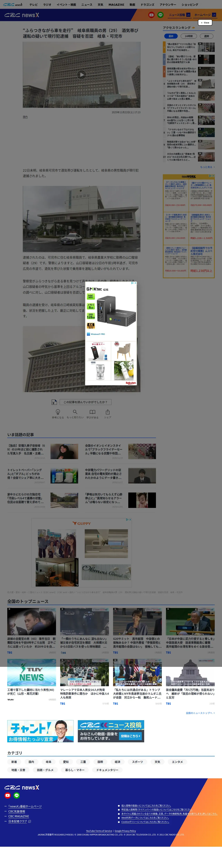Open 天気 in top navigation

(x=100, y=5)
